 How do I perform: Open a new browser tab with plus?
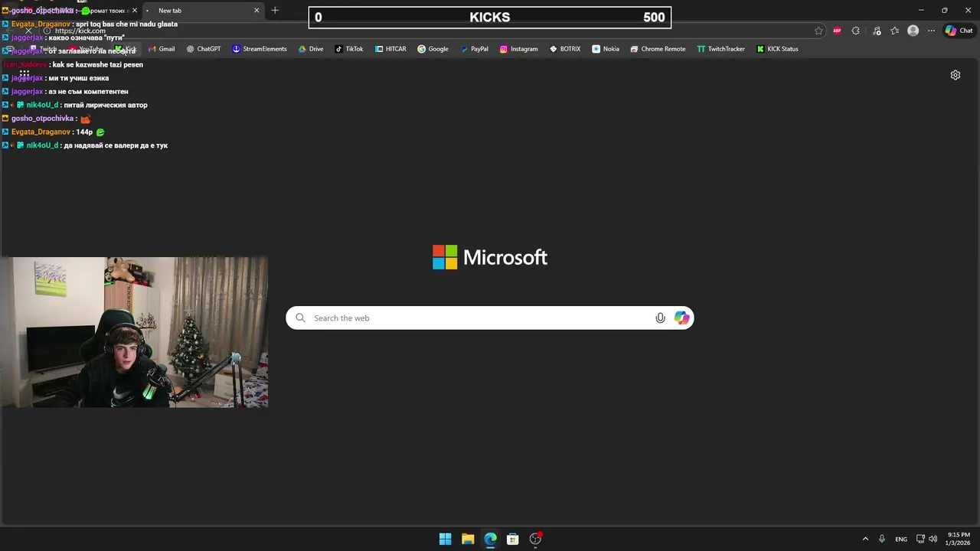275,11
